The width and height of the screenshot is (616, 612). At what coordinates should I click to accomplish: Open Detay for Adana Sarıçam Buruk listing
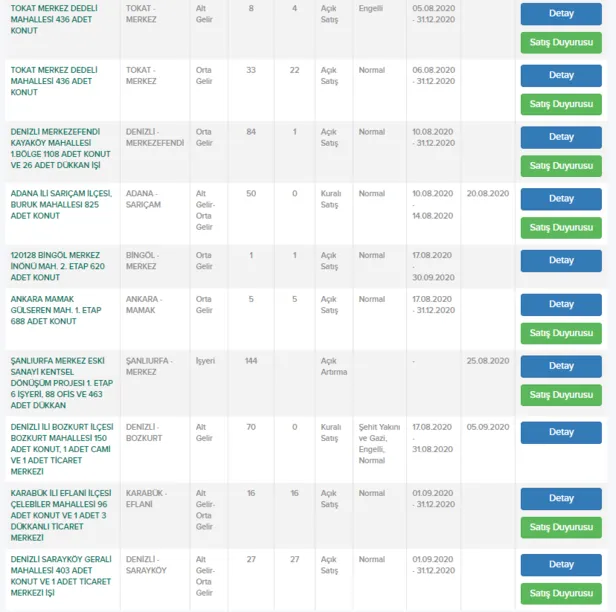(561, 199)
